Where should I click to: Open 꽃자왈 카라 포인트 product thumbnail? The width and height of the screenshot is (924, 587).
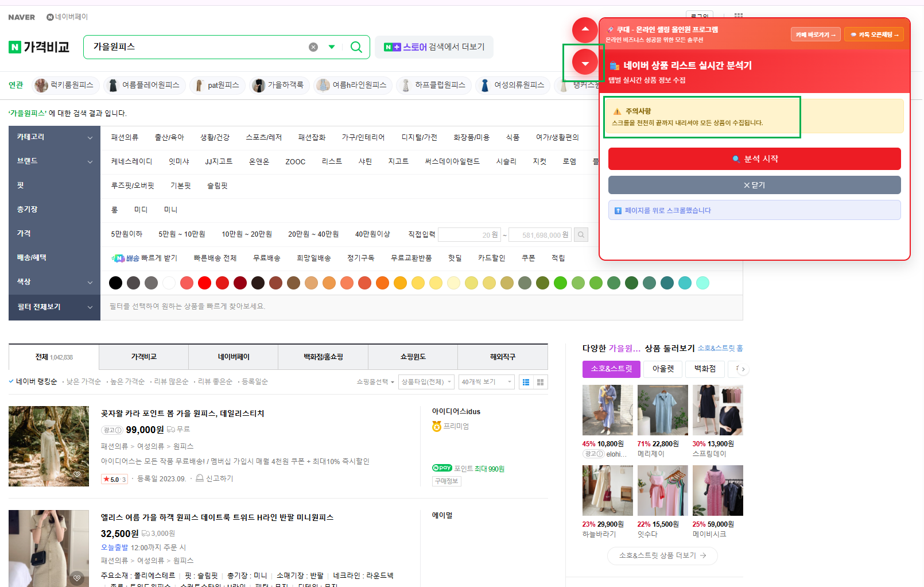click(x=49, y=446)
